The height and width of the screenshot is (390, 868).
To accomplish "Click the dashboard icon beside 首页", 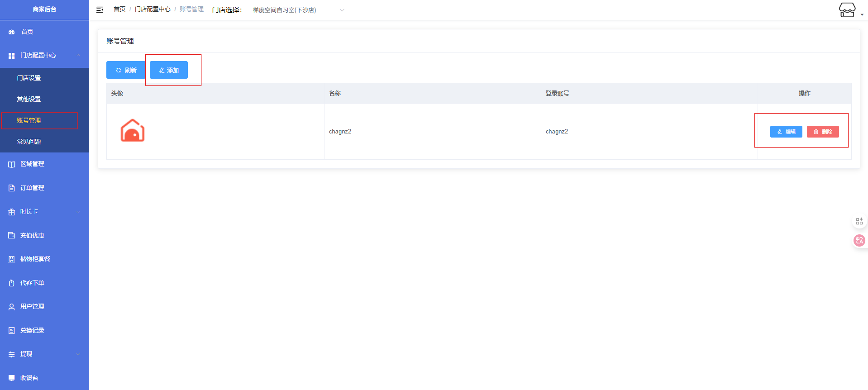I will (12, 32).
